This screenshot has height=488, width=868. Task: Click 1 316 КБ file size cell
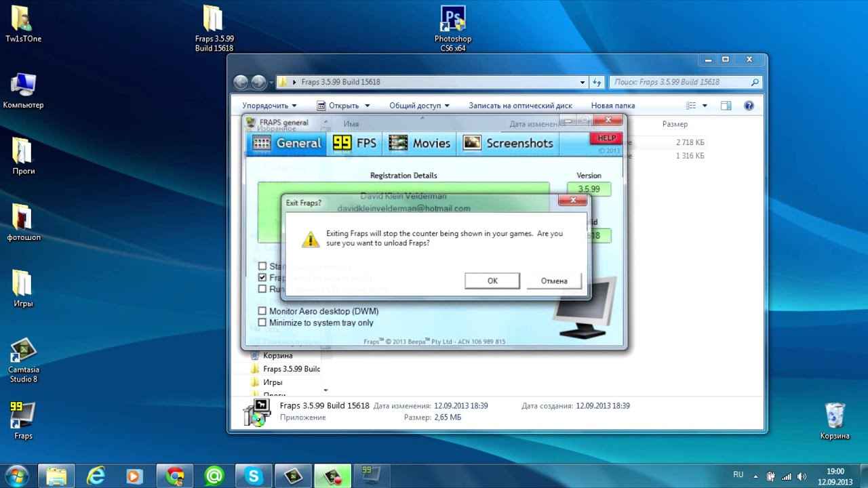click(x=690, y=156)
